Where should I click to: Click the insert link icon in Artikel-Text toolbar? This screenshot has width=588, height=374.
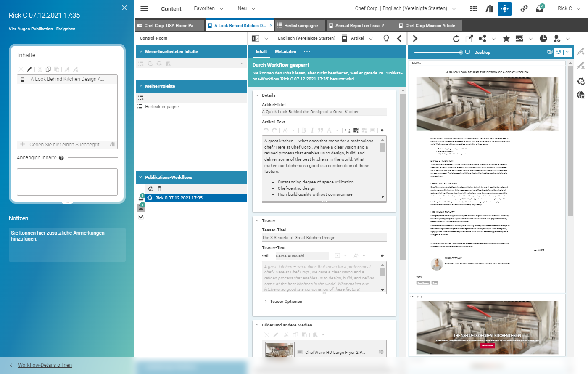point(348,130)
